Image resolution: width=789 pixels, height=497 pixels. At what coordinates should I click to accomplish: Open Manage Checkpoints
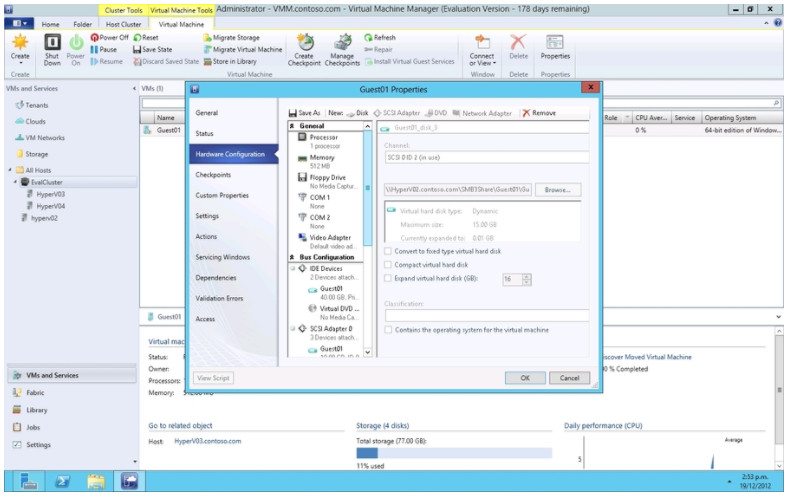342,49
